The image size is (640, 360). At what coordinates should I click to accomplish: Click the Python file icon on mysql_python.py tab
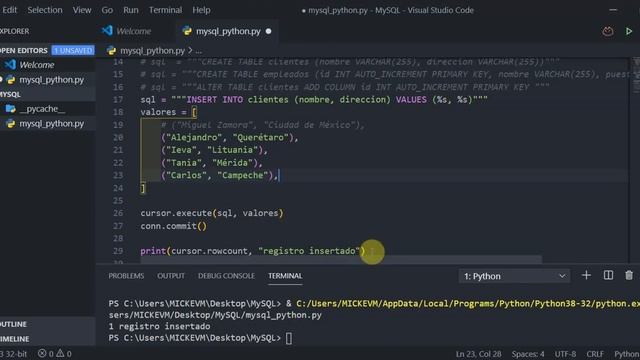point(187,31)
